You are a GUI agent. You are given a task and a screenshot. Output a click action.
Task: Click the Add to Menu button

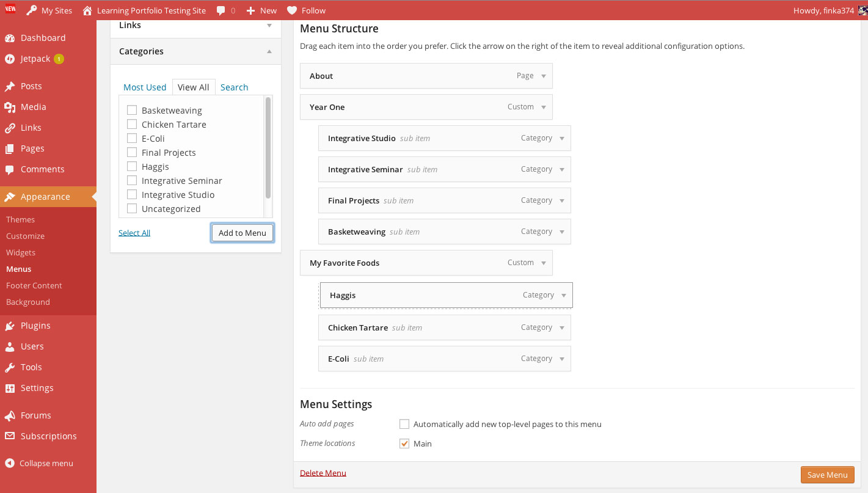click(x=242, y=233)
